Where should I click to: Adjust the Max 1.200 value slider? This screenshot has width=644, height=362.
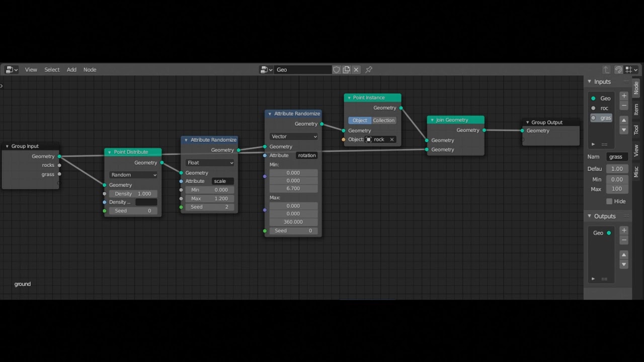(210, 199)
